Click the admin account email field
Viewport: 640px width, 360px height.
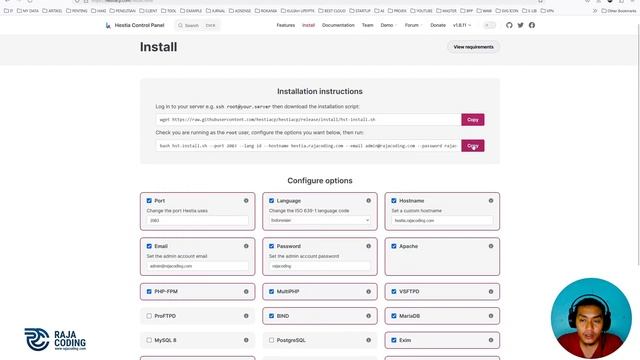[x=198, y=266]
